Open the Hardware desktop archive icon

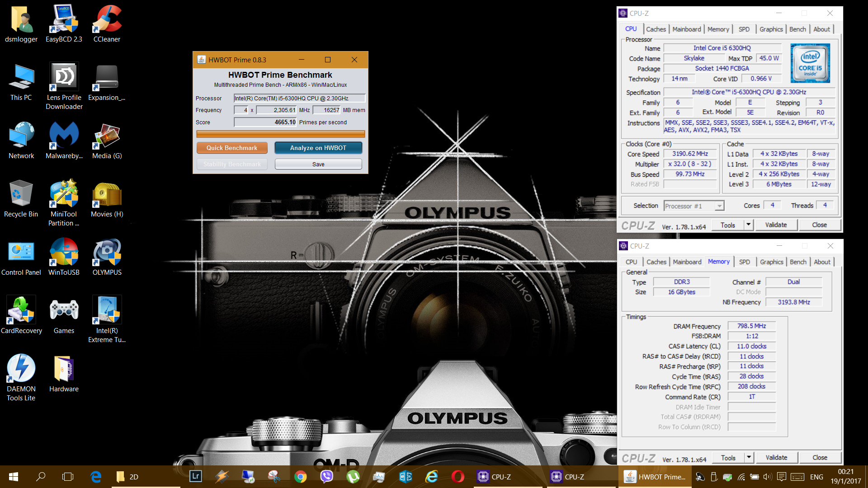coord(64,374)
